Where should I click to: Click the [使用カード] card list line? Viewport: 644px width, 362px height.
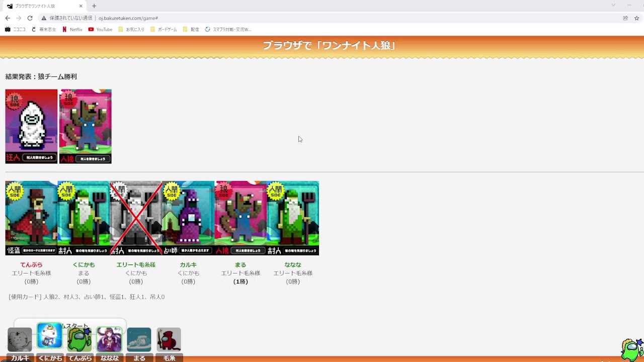tap(87, 297)
